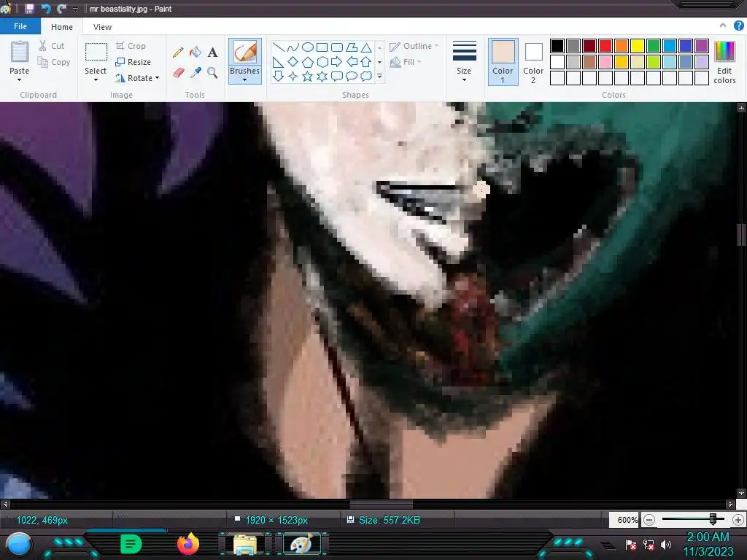Expand the shapes gallery more arrow
The height and width of the screenshot is (560, 747).
click(x=379, y=76)
